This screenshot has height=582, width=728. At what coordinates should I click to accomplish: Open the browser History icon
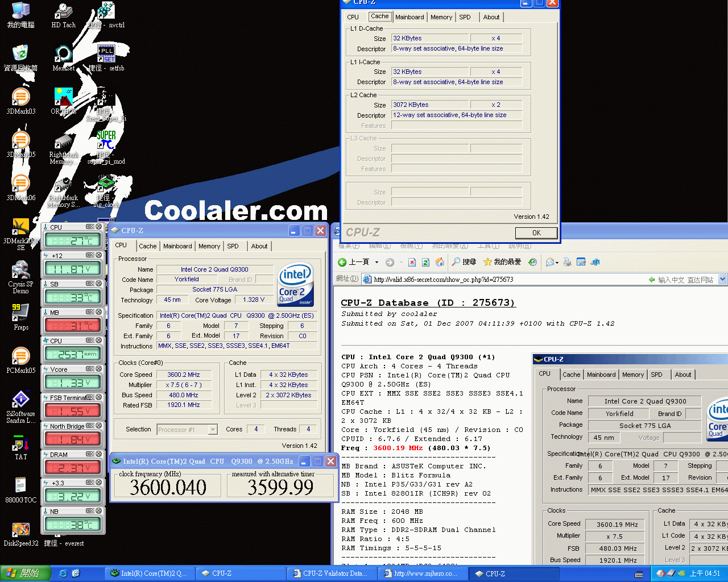pyautogui.click(x=532, y=262)
